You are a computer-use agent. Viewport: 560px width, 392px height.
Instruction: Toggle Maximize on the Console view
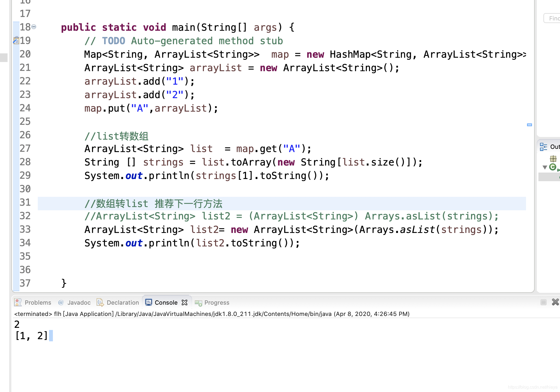pyautogui.click(x=543, y=302)
